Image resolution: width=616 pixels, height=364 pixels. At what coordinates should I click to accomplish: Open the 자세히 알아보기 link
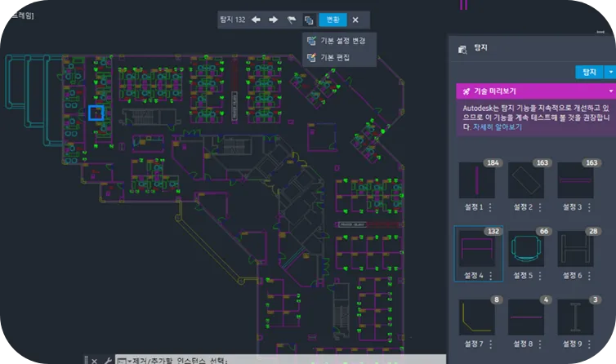pos(497,127)
